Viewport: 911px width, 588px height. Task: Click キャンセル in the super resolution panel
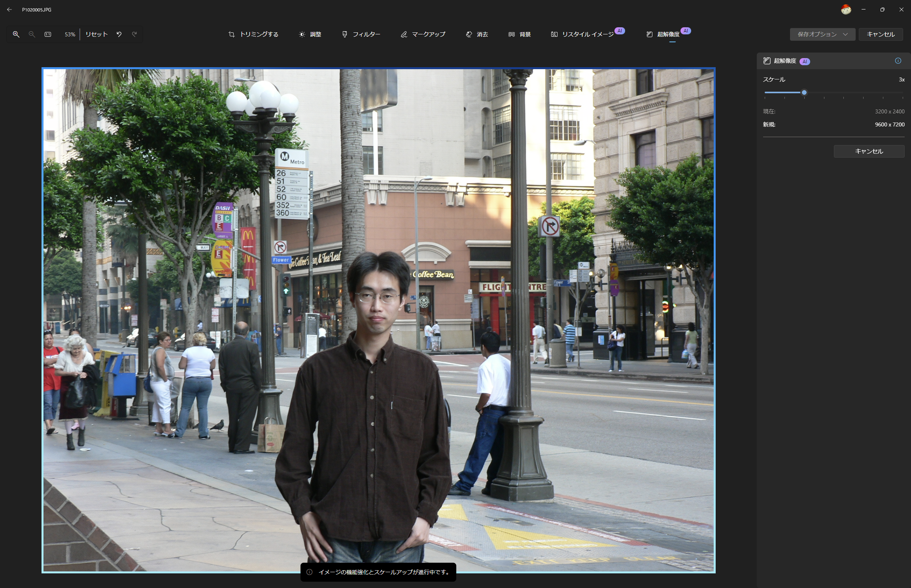click(869, 151)
